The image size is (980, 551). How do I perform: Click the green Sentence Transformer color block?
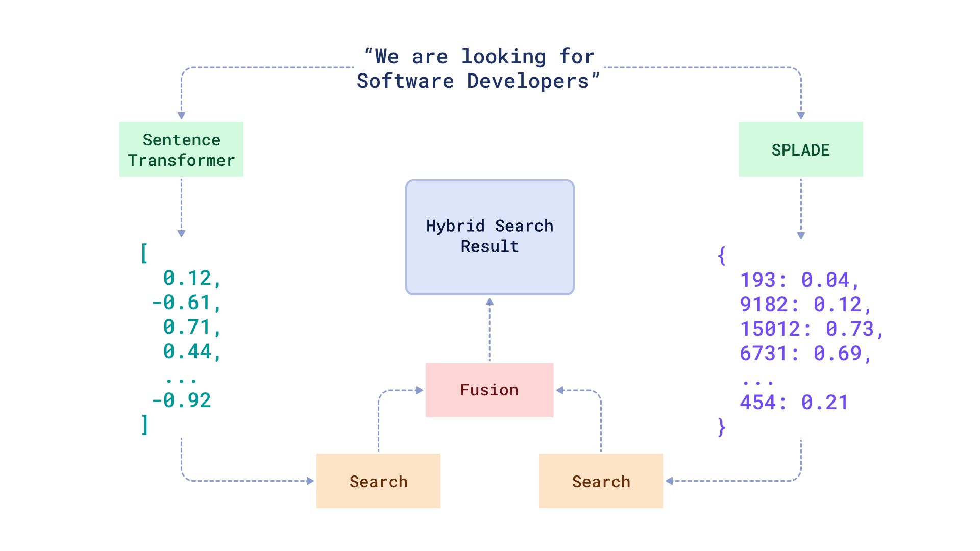pyautogui.click(x=181, y=149)
